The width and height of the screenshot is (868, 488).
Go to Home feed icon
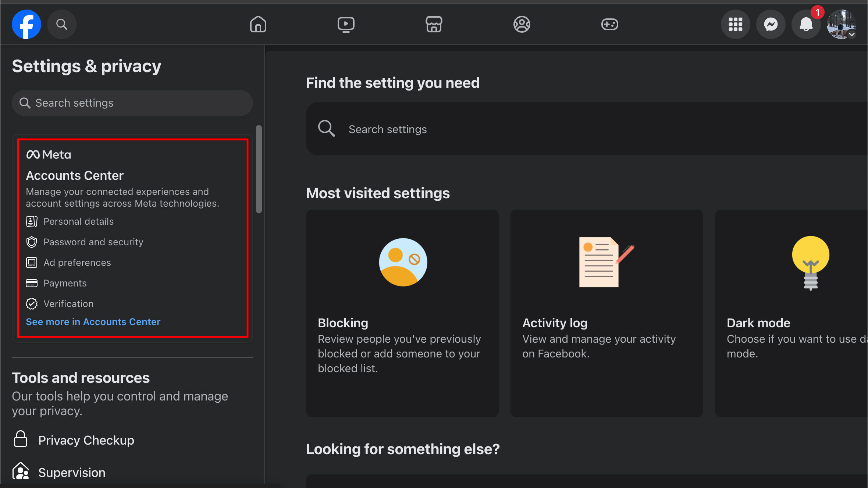258,24
